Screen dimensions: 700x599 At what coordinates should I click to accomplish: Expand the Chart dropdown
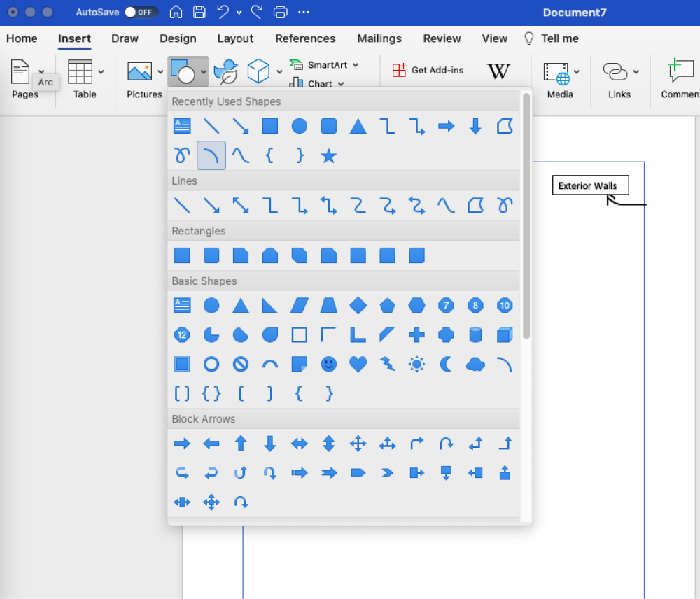pyautogui.click(x=341, y=83)
